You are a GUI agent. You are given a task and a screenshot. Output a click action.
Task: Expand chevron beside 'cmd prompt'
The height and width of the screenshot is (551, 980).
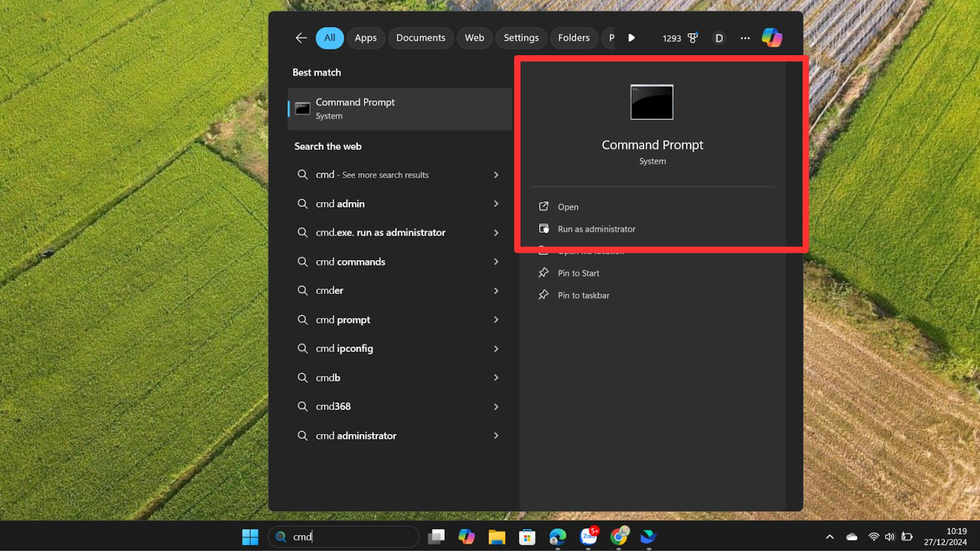[x=496, y=320]
